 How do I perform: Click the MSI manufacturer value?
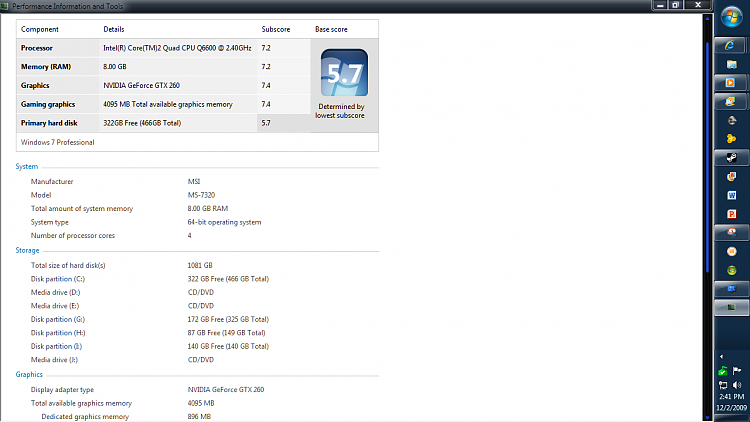(194, 181)
